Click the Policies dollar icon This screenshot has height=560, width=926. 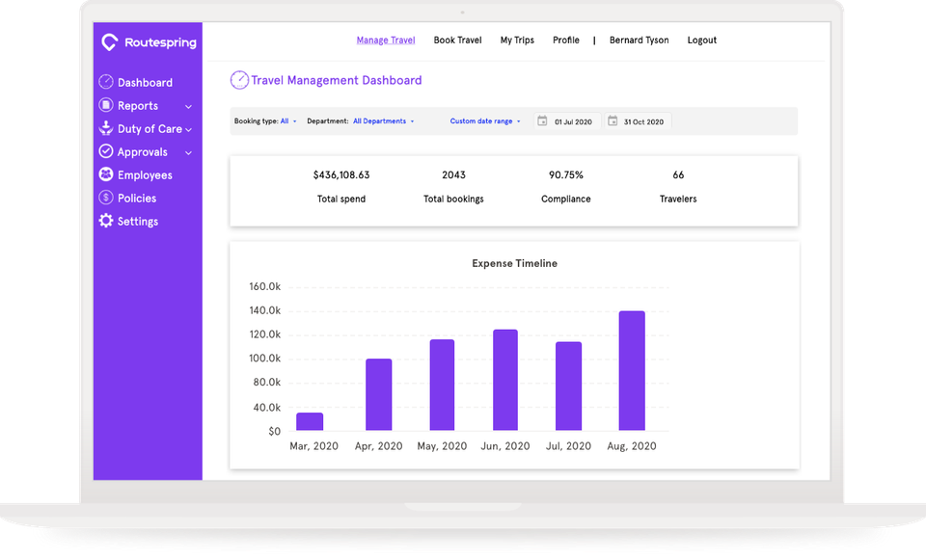(106, 197)
